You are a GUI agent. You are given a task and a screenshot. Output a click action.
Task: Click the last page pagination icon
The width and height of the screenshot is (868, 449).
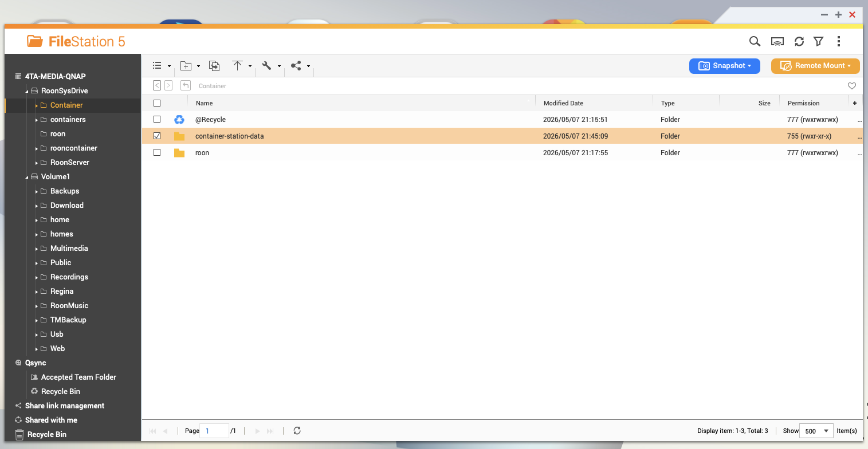(x=270, y=431)
